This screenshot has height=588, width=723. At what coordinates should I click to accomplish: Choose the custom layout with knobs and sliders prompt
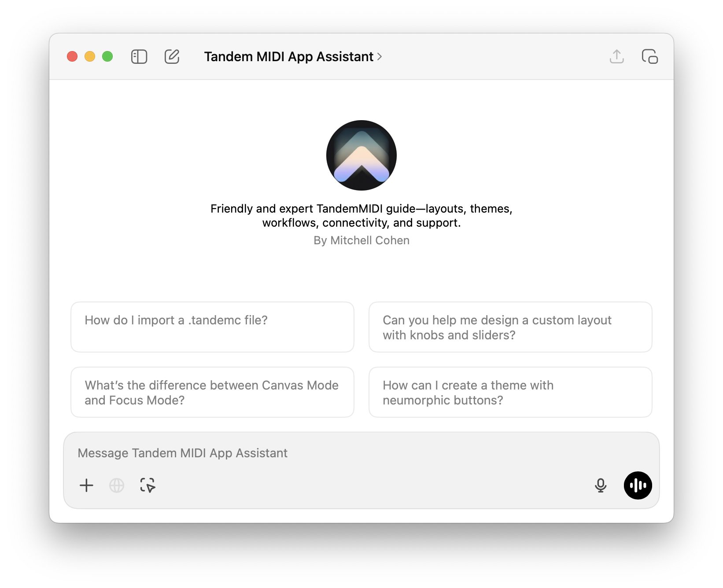click(510, 327)
